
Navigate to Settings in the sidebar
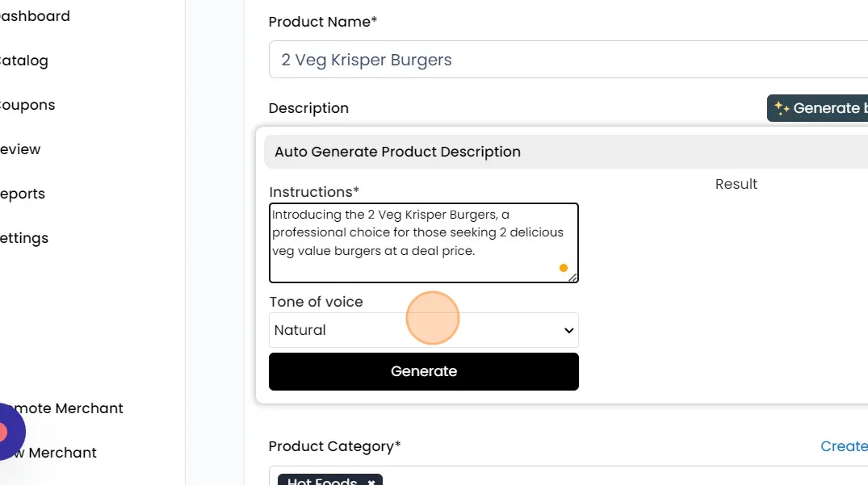click(24, 238)
